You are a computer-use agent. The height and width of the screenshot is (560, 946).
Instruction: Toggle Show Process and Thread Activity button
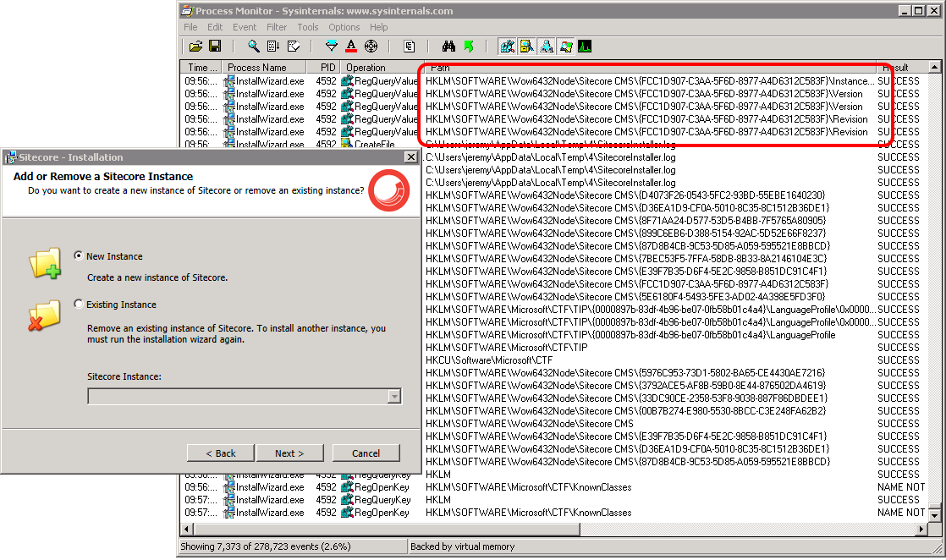565,47
